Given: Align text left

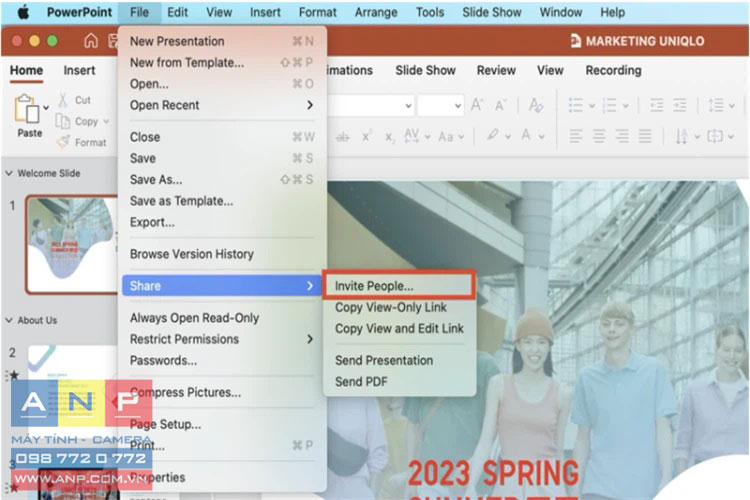Looking at the screenshot, I should (576, 136).
